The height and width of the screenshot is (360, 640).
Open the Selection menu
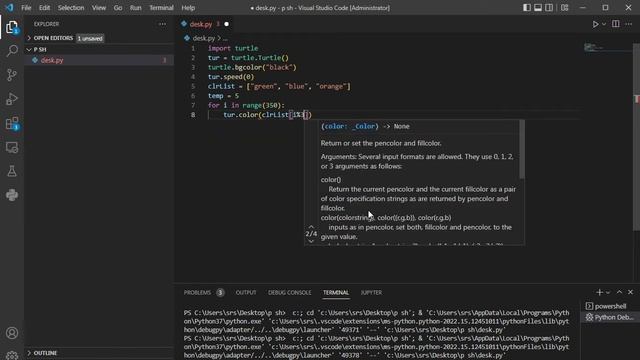point(71,7)
